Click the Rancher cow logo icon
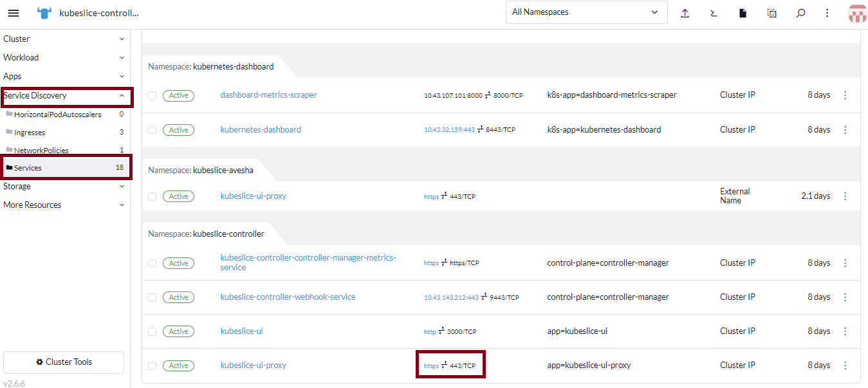 tap(44, 13)
